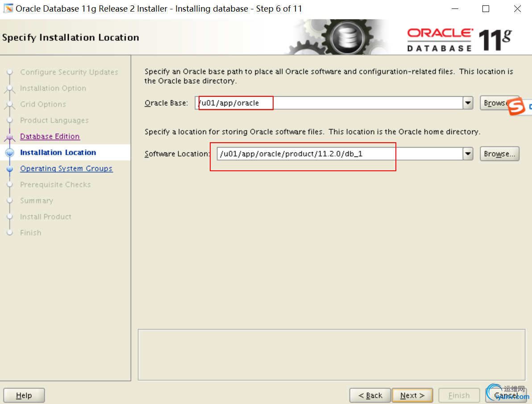Click in the Oracle Base path field
Screen dimensions: 532x404
pyautogui.click(x=329, y=103)
